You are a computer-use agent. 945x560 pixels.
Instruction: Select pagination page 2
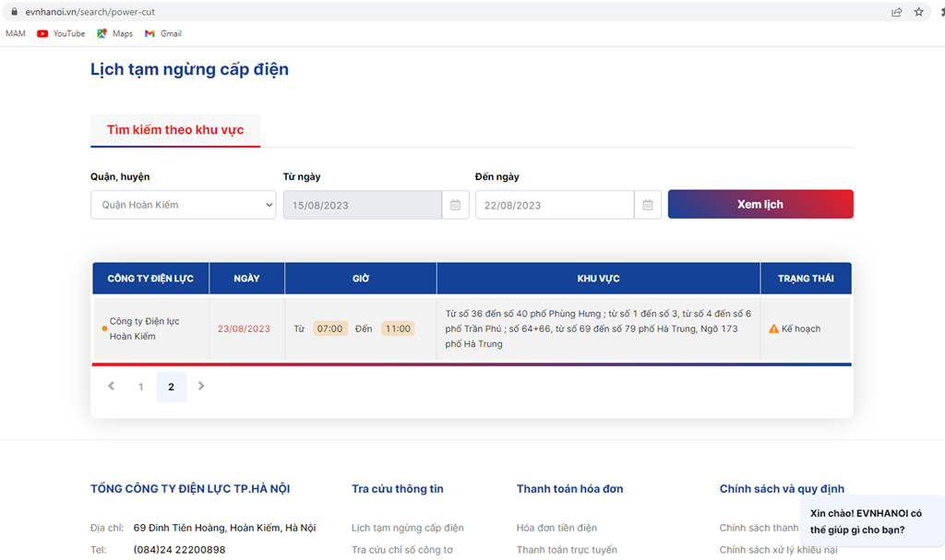(x=171, y=387)
